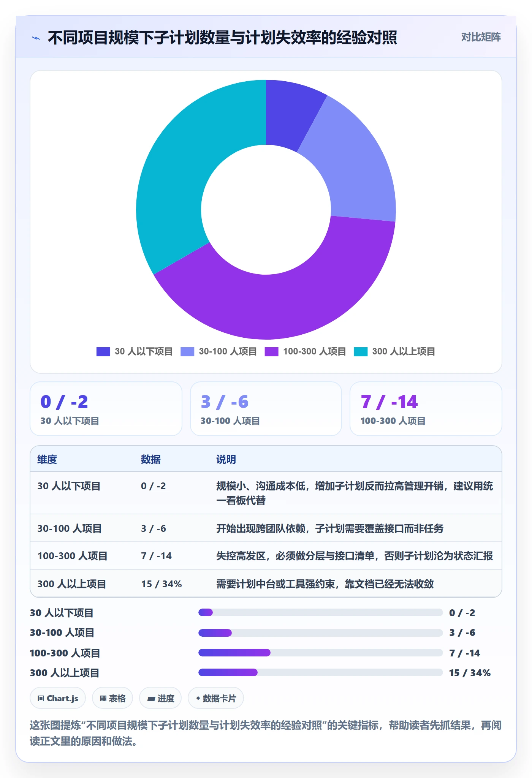
Task: Click the chart title heading text
Action: tap(222, 38)
